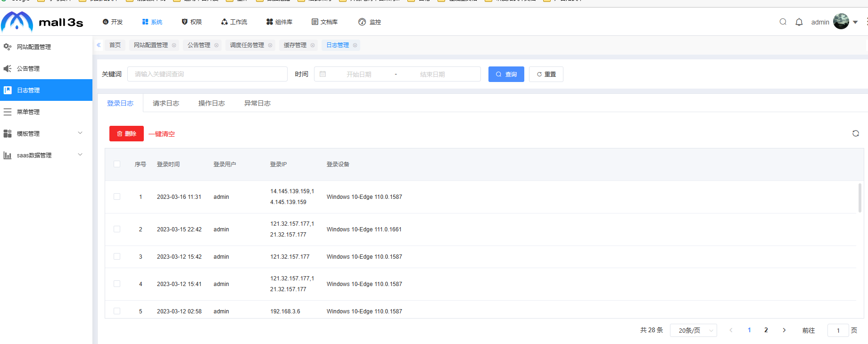Check the checkbox for row 4
868x344 pixels.
coord(117,284)
